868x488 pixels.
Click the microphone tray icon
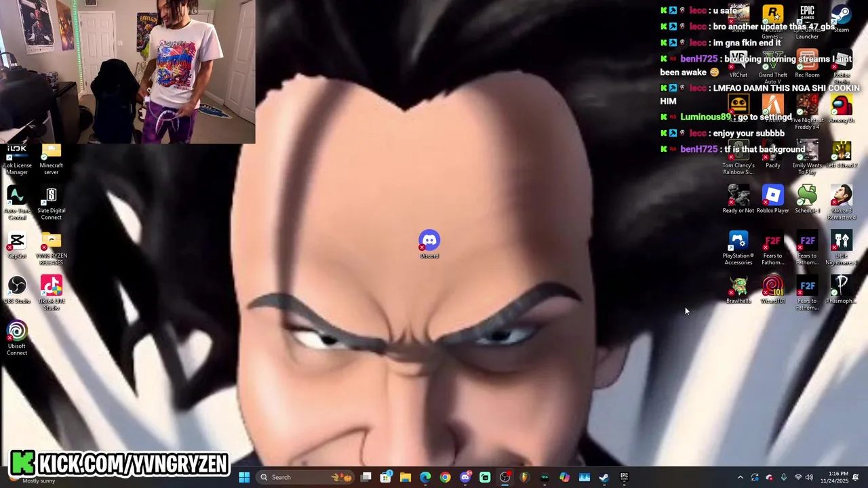tap(784, 477)
